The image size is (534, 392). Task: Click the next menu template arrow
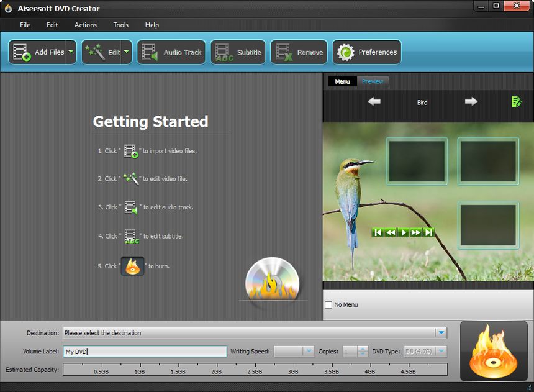tap(470, 101)
